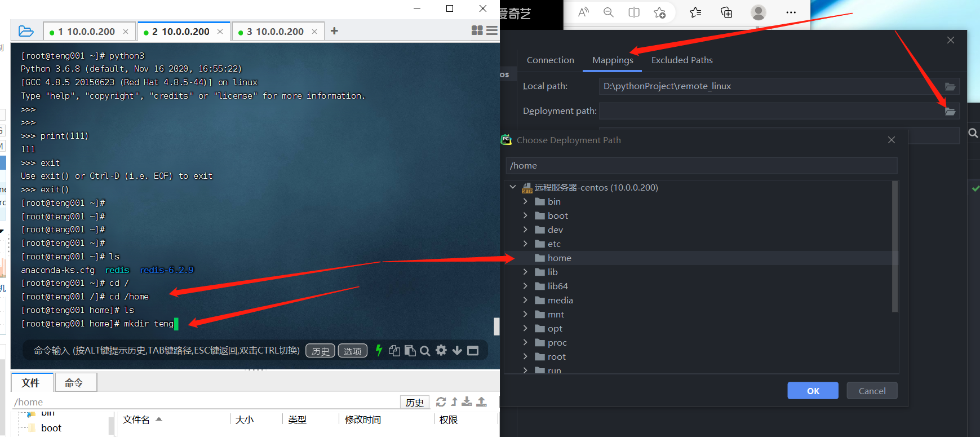Select the Mappings tab
Viewport: 980px width, 437px height.
(x=613, y=60)
